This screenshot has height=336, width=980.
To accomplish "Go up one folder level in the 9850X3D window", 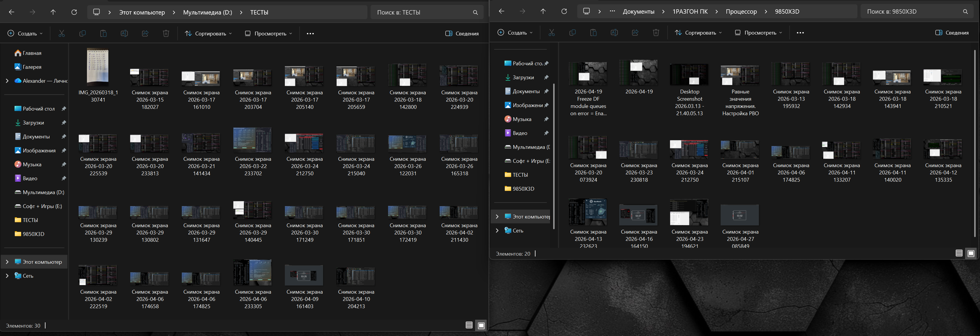I will click(543, 11).
